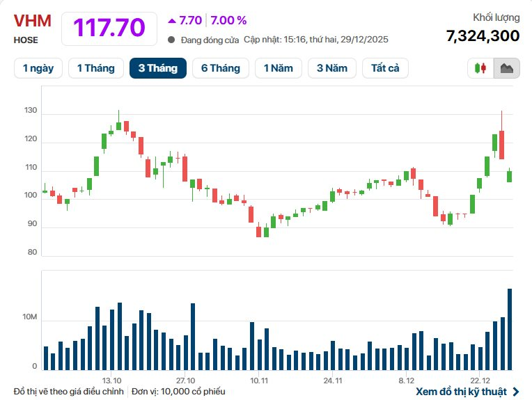Choose the "1 Năm" time range
The height and width of the screenshot is (400, 532).
[x=279, y=68]
